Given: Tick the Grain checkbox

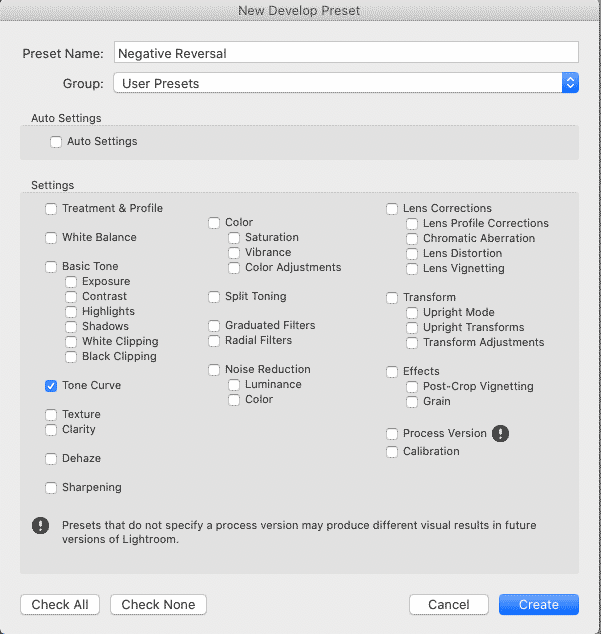Looking at the screenshot, I should pyautogui.click(x=412, y=402).
